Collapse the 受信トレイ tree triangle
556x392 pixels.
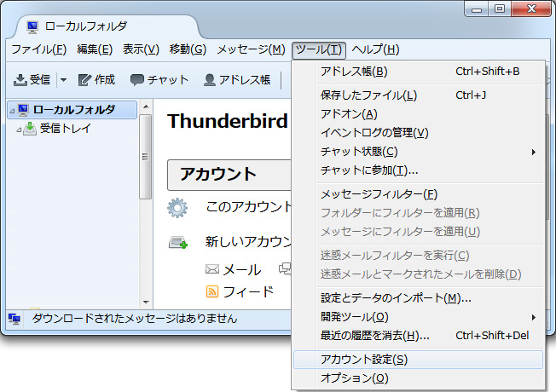(x=19, y=130)
